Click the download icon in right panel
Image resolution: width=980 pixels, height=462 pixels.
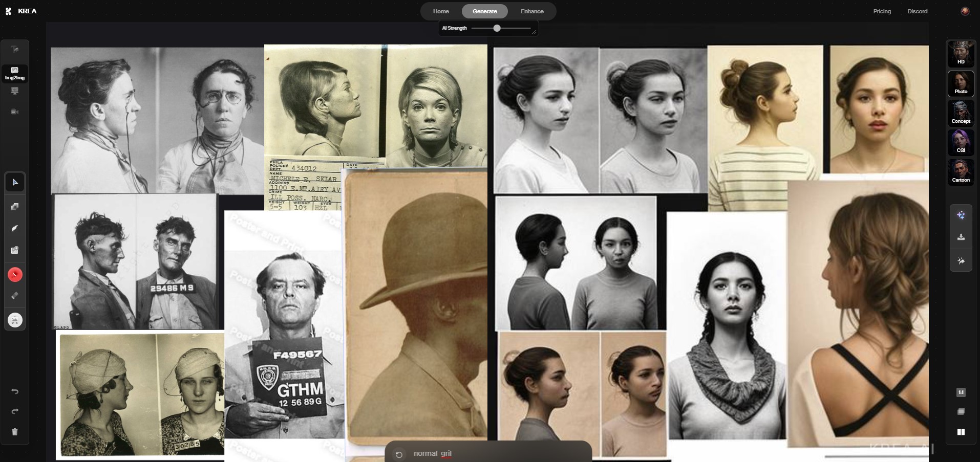click(x=961, y=237)
